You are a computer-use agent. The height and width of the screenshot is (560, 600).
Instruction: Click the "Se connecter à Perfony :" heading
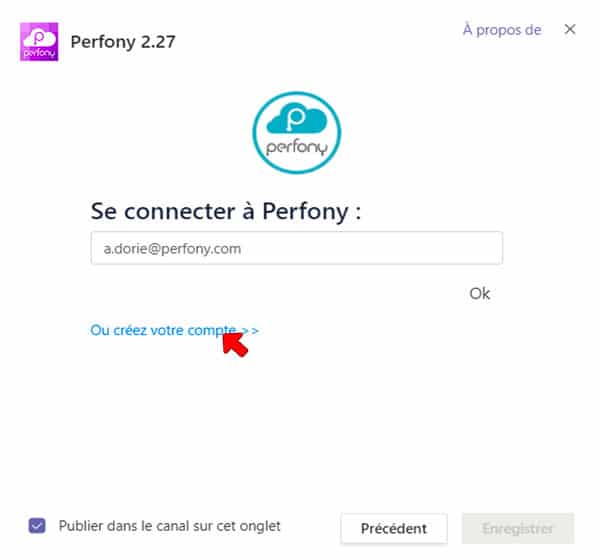(x=226, y=211)
